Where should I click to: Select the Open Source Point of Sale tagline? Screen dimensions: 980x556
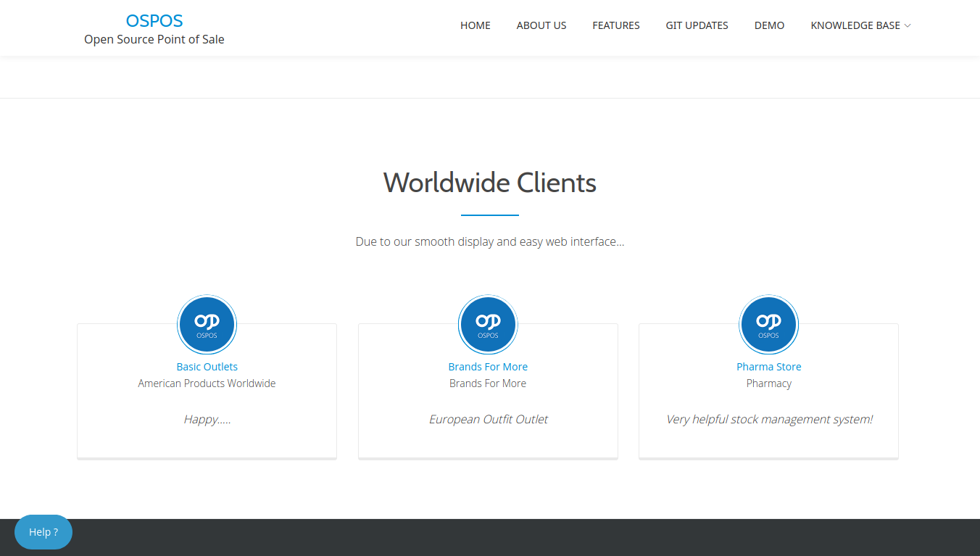154,39
